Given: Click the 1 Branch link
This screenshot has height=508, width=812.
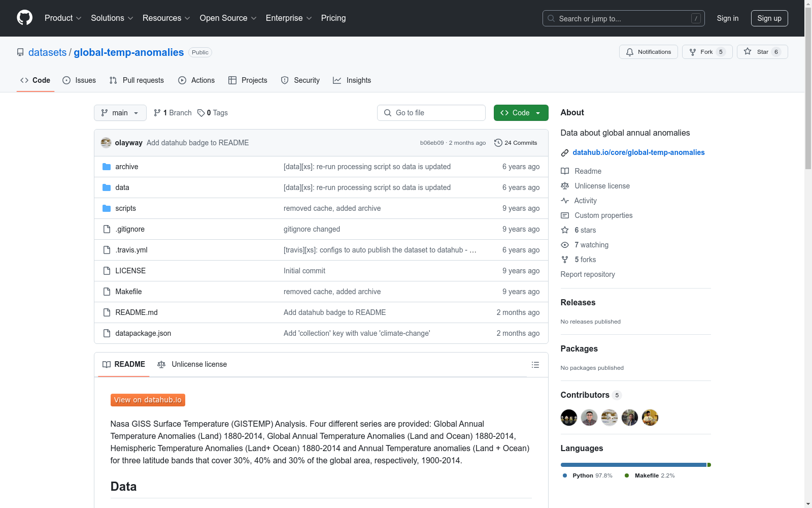Looking at the screenshot, I should click(173, 113).
